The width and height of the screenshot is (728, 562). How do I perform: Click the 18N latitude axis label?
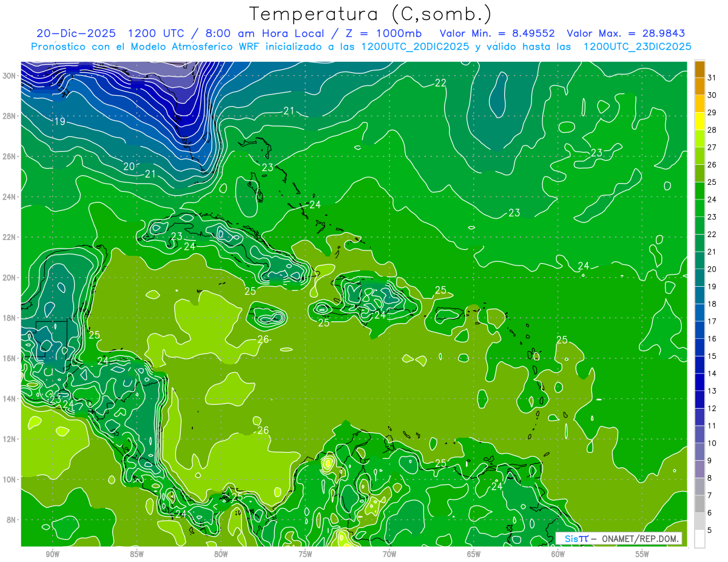click(x=10, y=318)
